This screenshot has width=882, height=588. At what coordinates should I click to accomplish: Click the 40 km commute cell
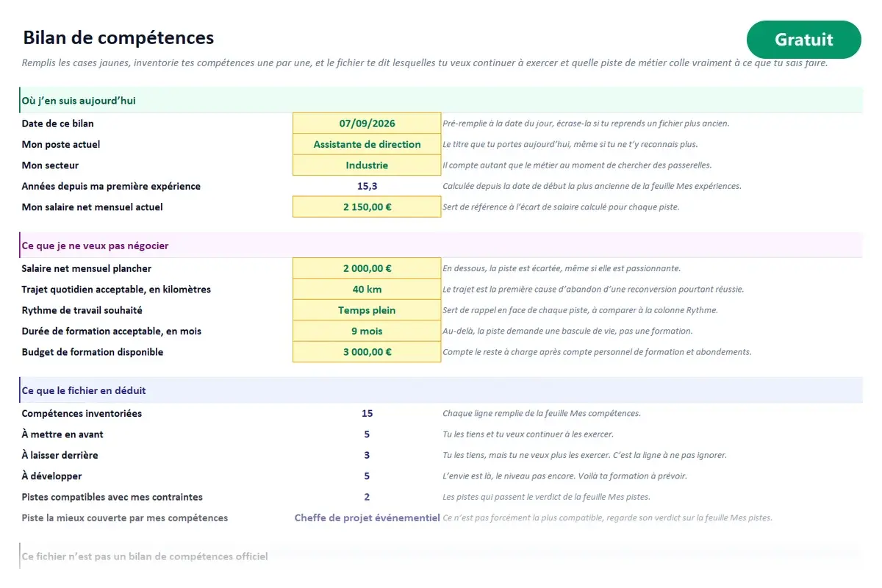pyautogui.click(x=367, y=289)
